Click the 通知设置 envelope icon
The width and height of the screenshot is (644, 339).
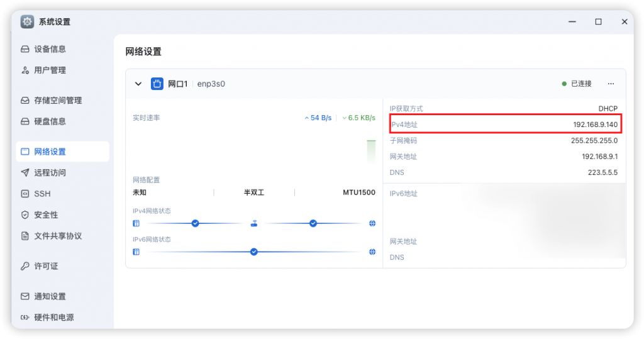[x=25, y=296]
